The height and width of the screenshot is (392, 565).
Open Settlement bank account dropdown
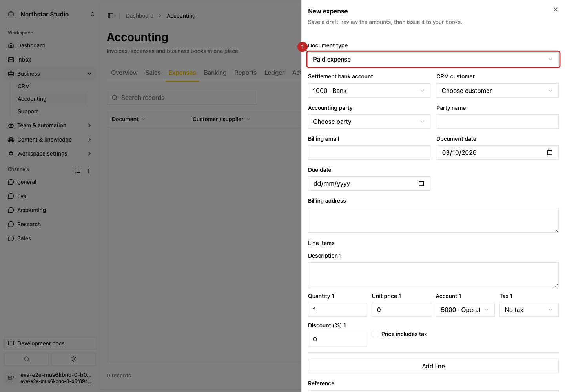369,91
